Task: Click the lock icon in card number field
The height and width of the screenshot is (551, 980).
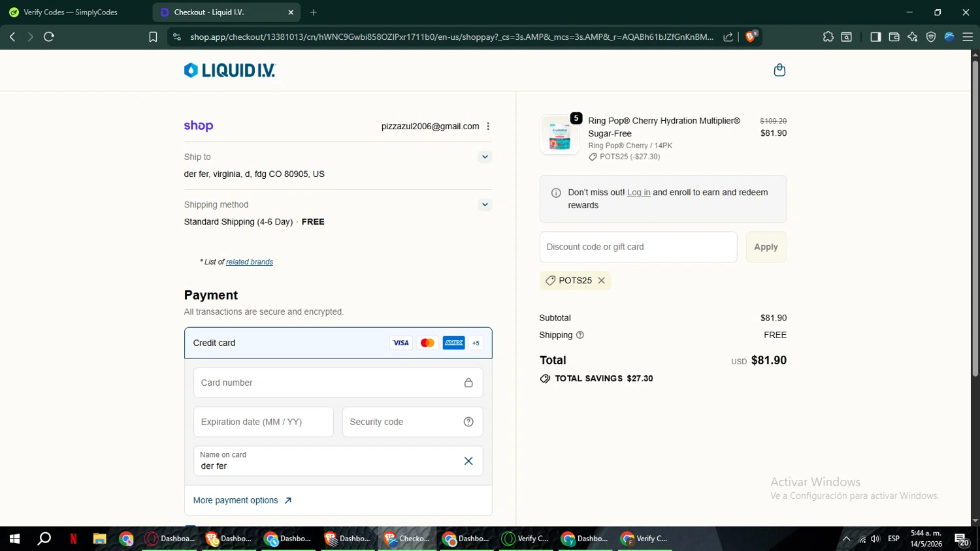Action: point(468,383)
